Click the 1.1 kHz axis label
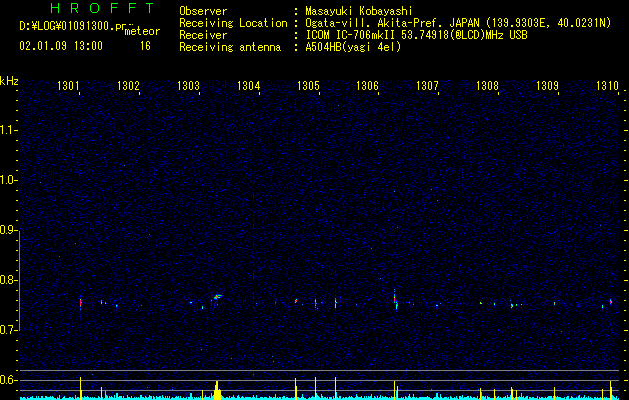The height and width of the screenshot is (400, 629). click(x=7, y=130)
